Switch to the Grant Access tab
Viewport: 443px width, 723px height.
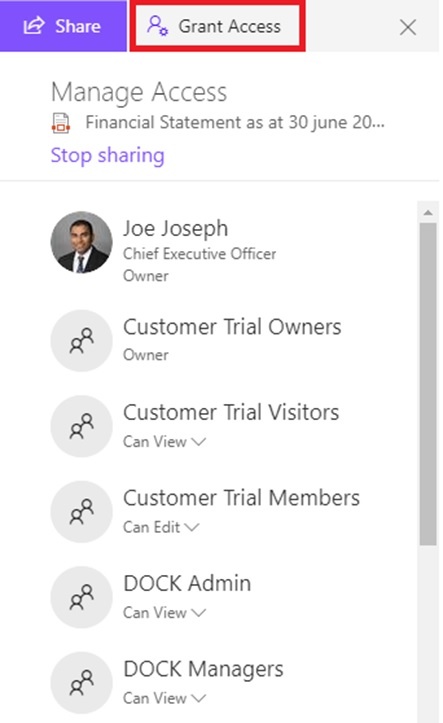pyautogui.click(x=218, y=26)
